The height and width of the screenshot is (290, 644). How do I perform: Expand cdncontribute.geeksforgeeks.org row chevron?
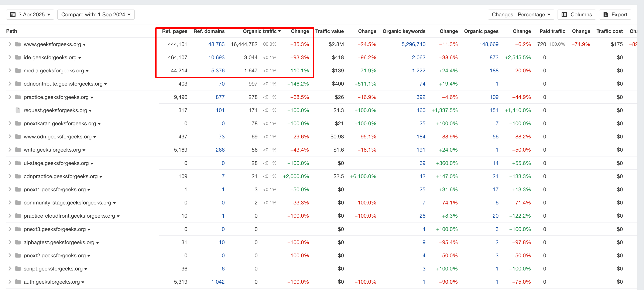[x=10, y=84]
